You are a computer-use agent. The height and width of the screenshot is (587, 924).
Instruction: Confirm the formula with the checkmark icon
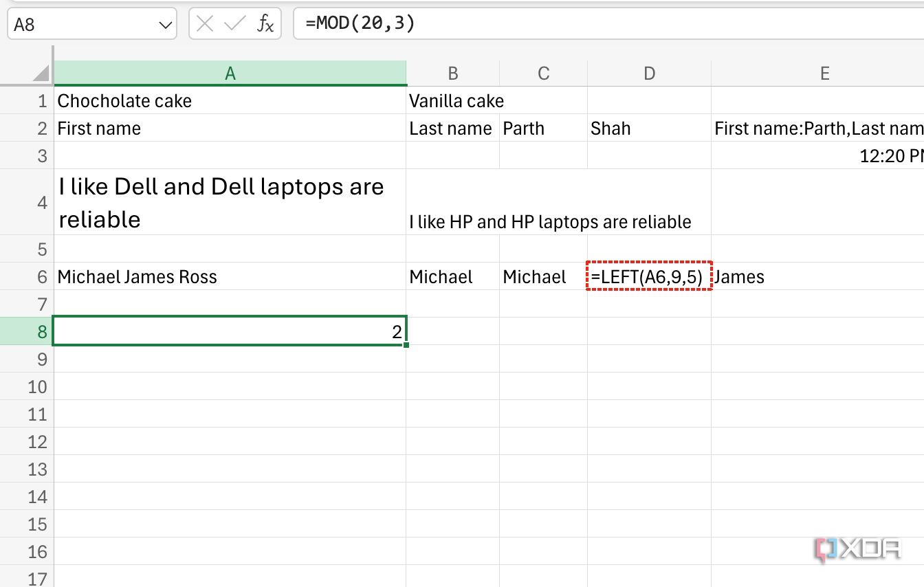(234, 24)
